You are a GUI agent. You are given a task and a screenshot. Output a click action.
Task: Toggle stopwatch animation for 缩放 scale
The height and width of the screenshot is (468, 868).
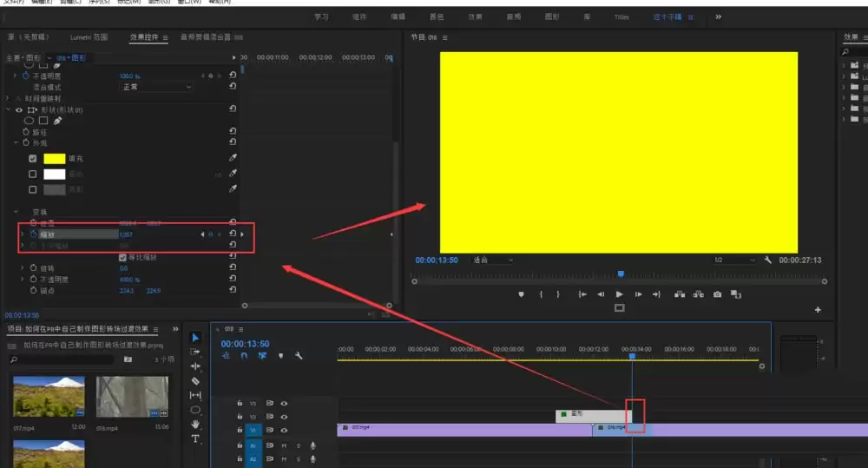click(33, 234)
